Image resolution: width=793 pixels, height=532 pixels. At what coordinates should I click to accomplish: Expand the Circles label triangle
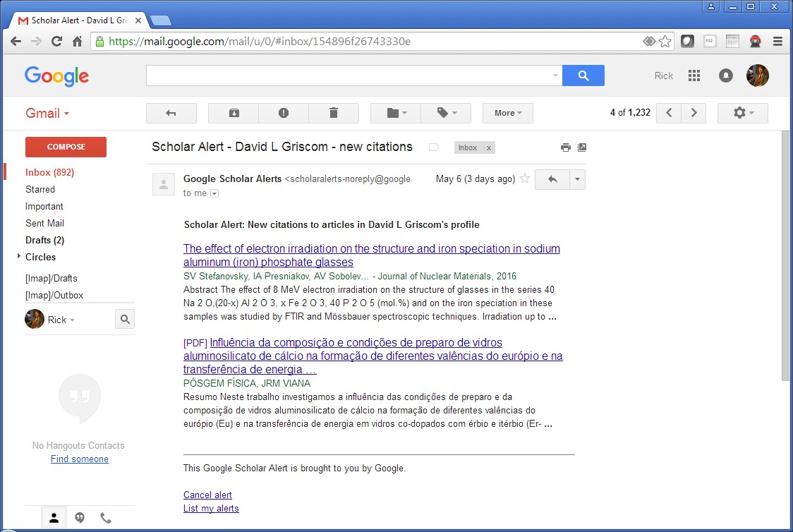[19, 256]
